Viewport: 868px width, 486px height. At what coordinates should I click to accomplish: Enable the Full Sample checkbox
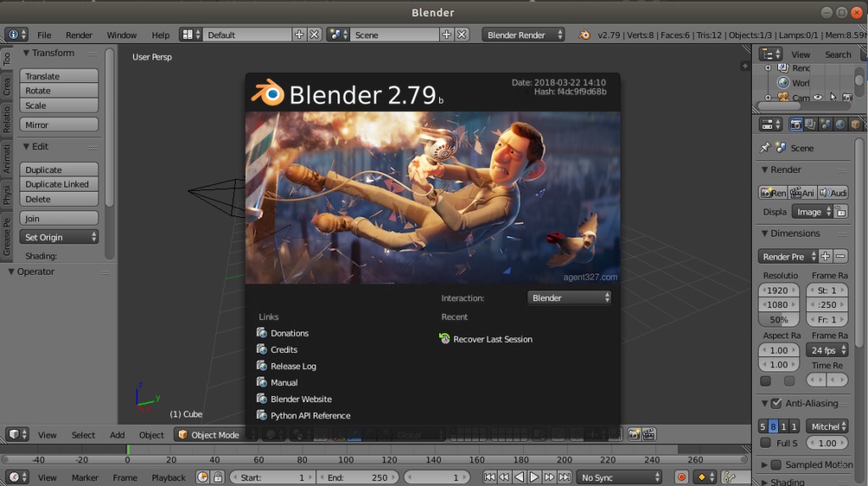765,443
